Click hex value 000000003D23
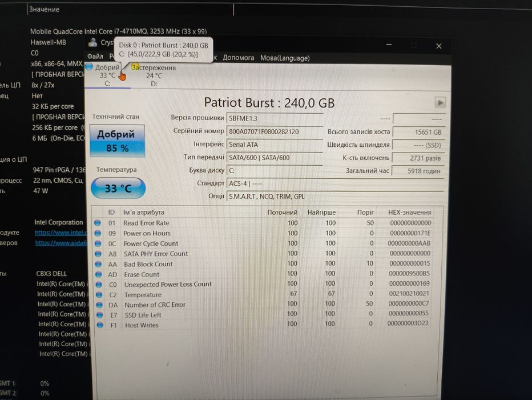 coord(408,323)
